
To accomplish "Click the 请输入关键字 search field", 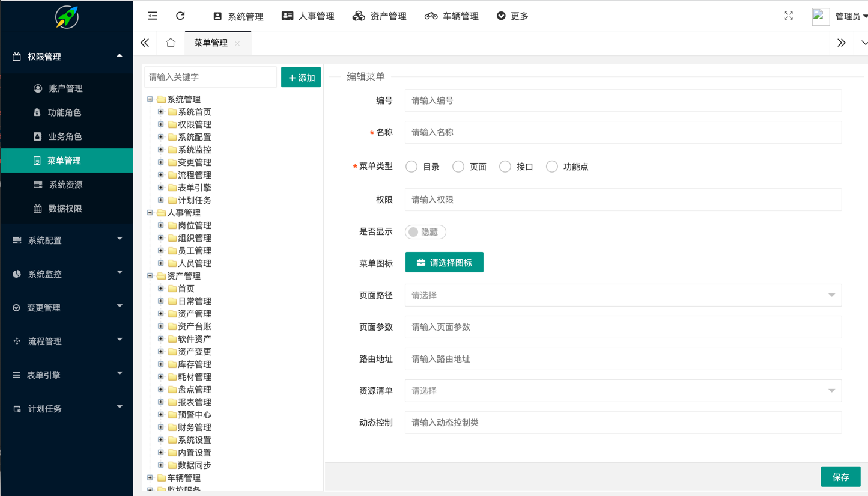I will [x=210, y=77].
